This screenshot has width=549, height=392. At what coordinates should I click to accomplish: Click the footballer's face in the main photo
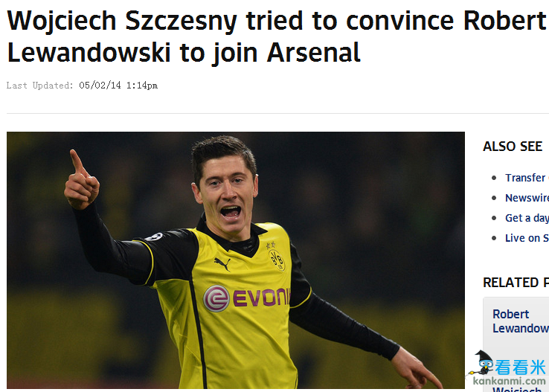pos(227,196)
